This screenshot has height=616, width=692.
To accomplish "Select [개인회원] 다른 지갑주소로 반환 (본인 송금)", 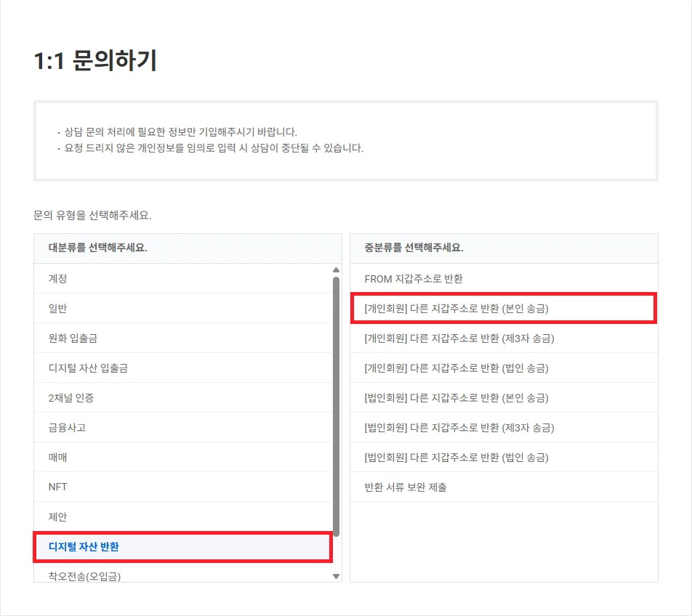I will pos(504,308).
